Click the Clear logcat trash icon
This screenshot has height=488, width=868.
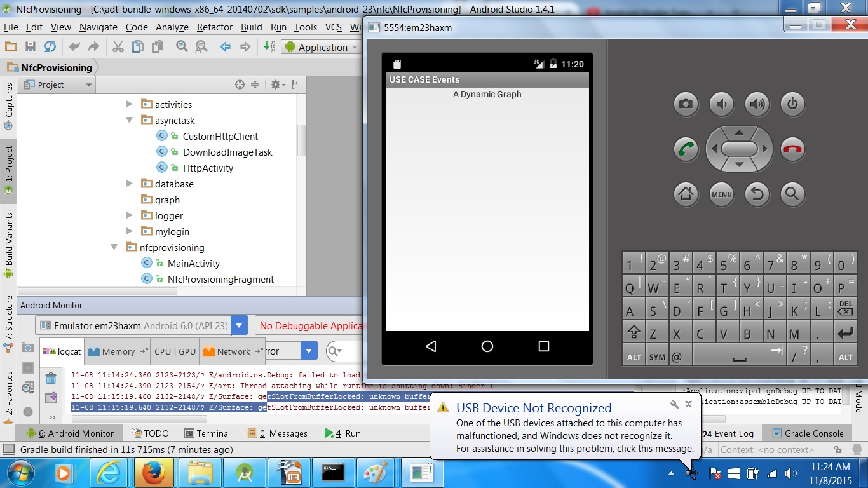coord(51,379)
